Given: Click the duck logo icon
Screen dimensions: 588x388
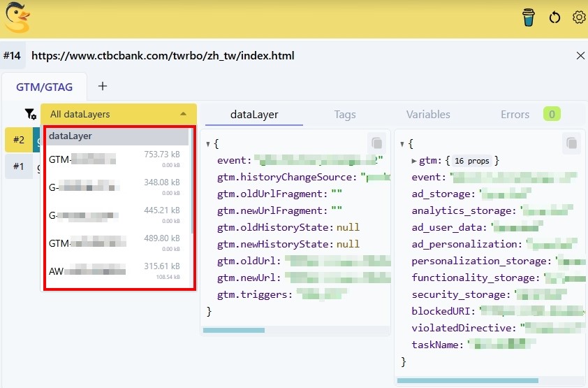Looking at the screenshot, I should click(x=17, y=17).
